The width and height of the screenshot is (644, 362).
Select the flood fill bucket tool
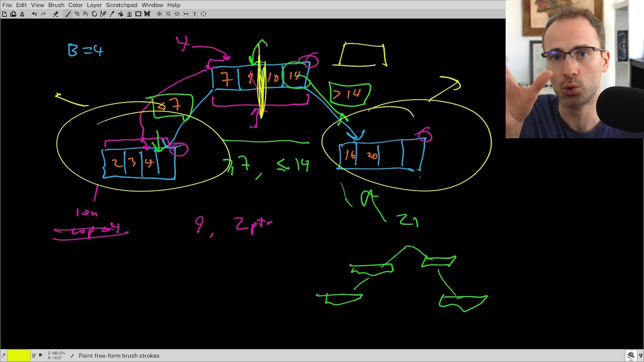[x=121, y=14]
